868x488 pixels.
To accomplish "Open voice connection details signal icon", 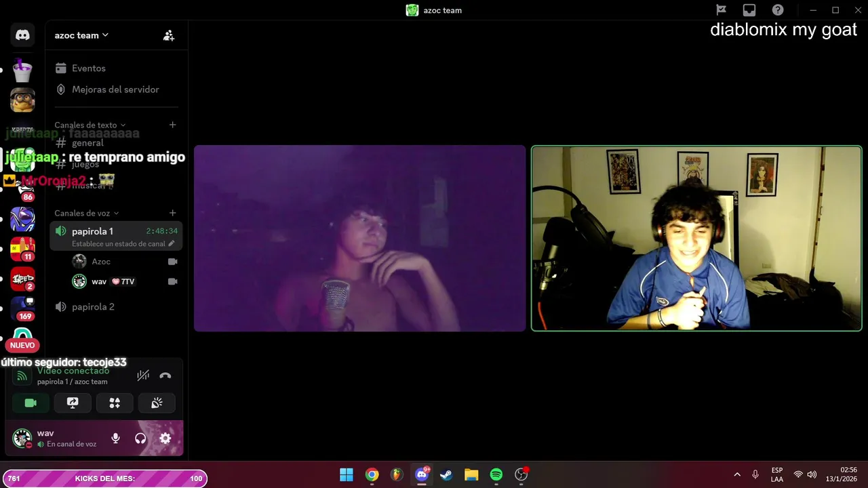I will (x=22, y=376).
